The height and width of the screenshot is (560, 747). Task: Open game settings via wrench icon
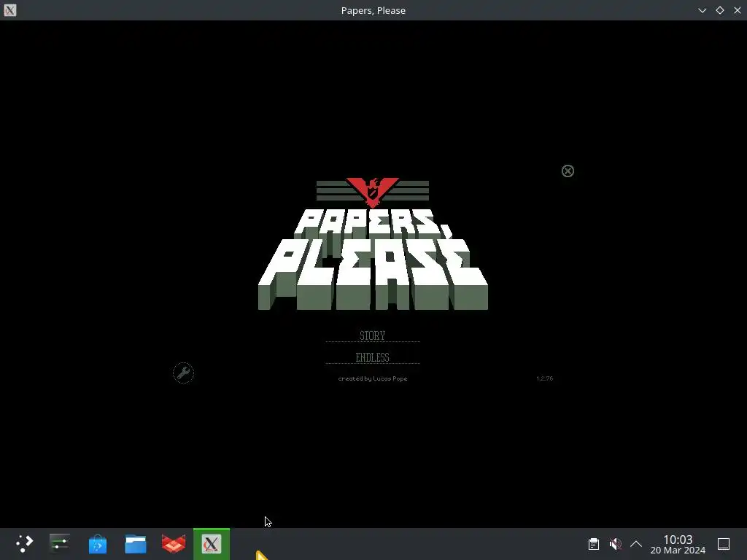183,373
